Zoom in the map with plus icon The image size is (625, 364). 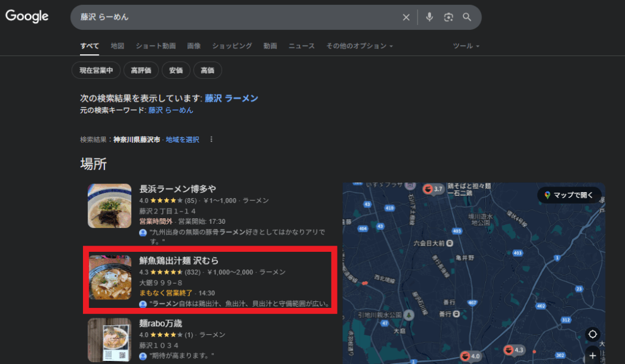click(593, 355)
